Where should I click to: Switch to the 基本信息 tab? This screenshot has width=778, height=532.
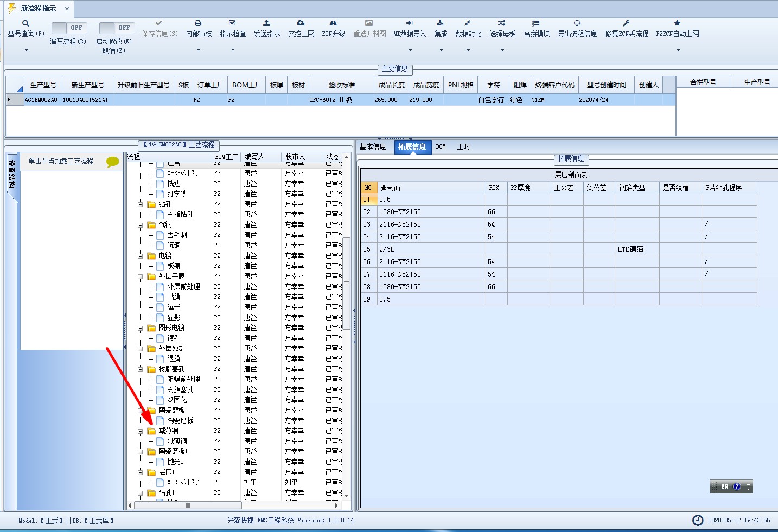click(373, 147)
